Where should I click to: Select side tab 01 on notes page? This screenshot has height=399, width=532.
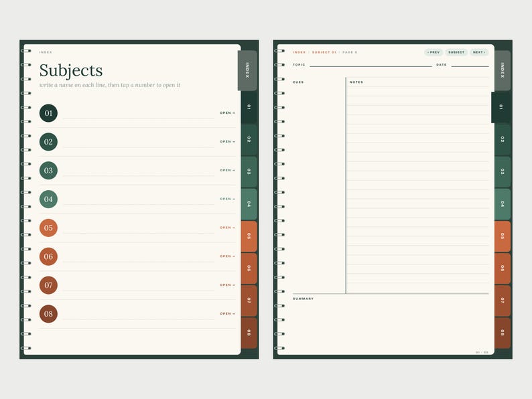coord(501,107)
